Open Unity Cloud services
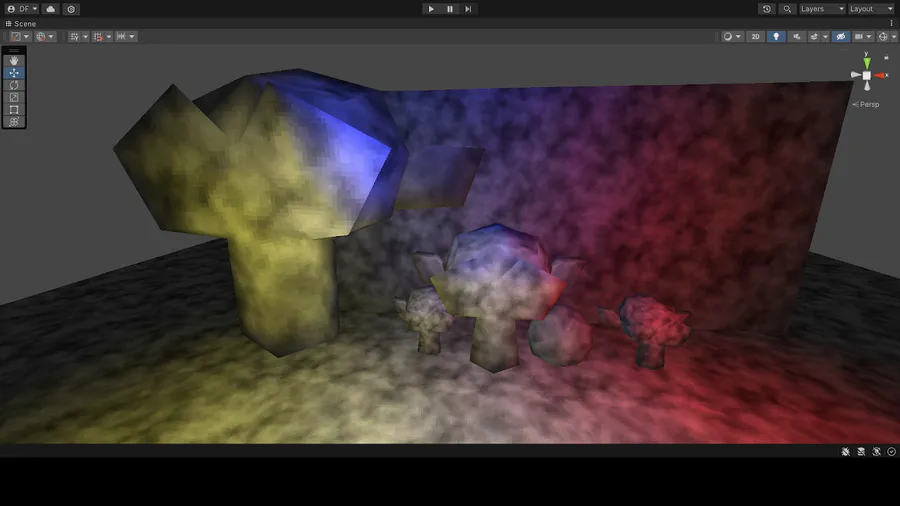The height and width of the screenshot is (506, 900). [x=51, y=9]
